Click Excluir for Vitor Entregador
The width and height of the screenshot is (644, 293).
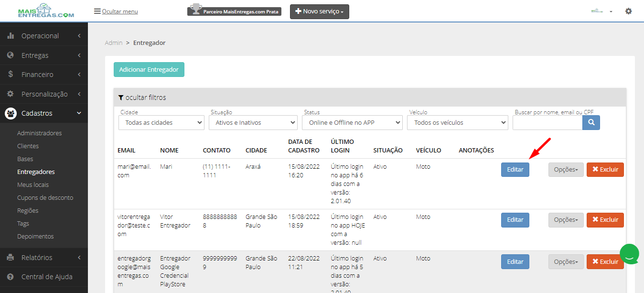point(605,220)
